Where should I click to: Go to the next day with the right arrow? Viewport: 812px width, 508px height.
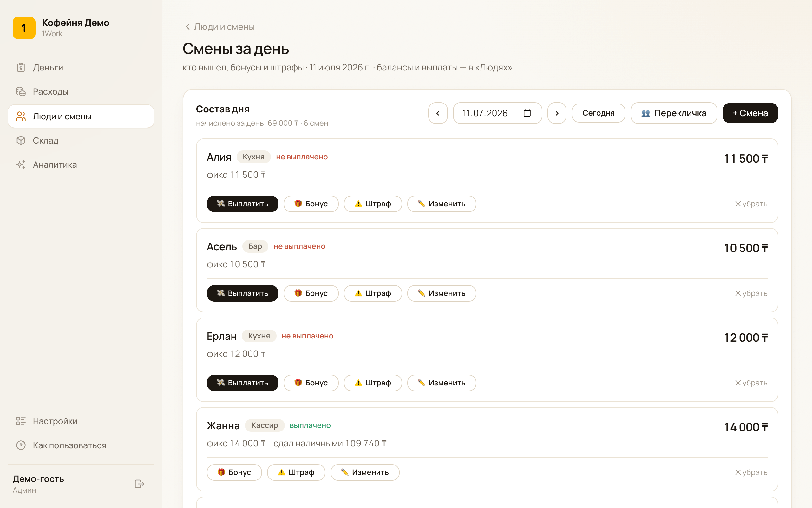click(x=557, y=113)
